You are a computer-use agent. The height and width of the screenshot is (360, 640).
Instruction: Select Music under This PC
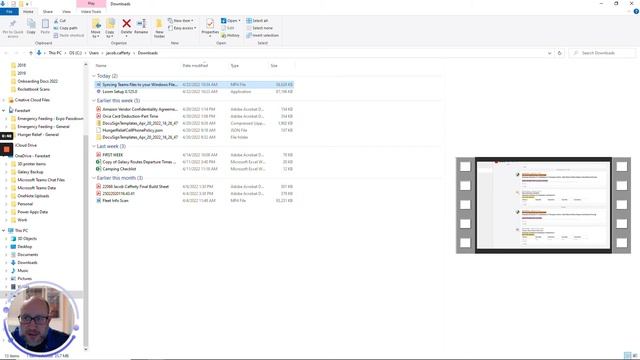[x=23, y=271]
